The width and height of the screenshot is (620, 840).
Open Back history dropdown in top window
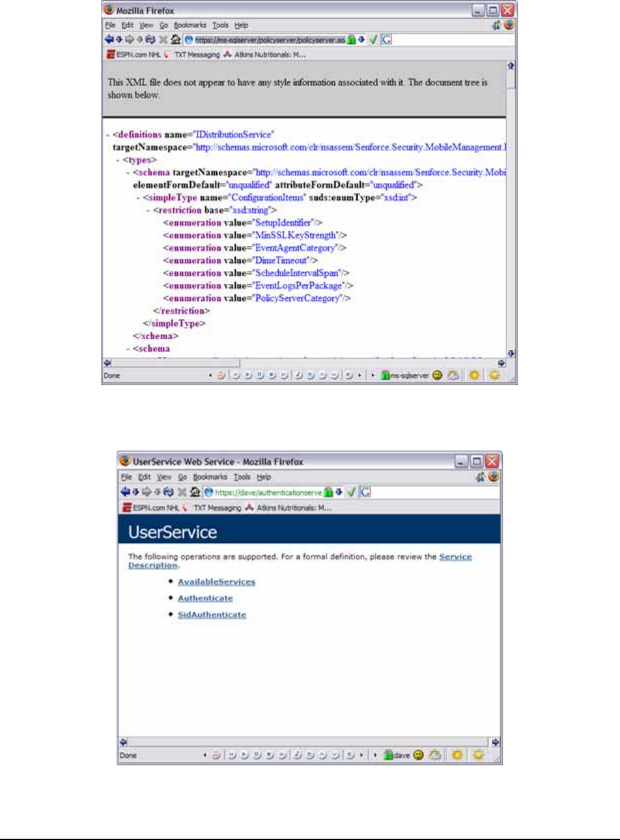point(119,39)
